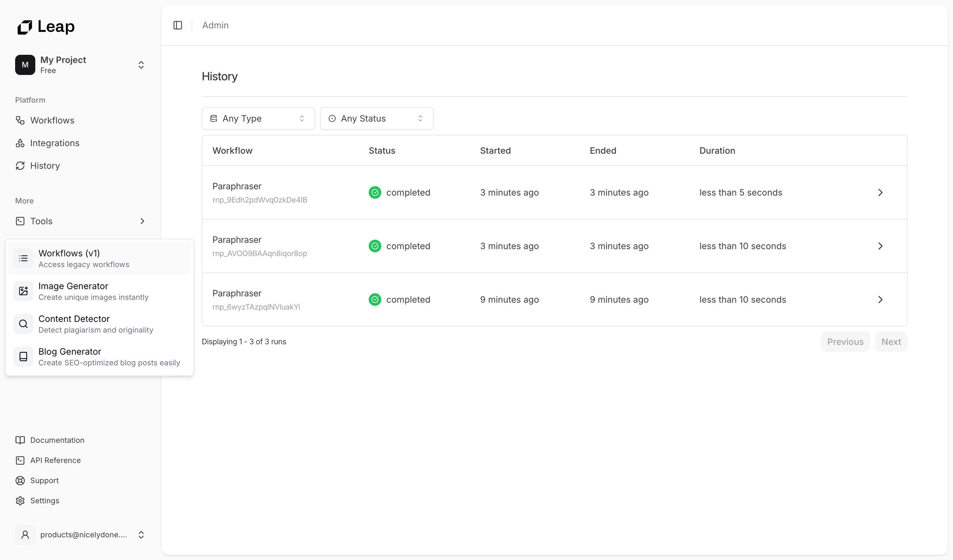This screenshot has width=953, height=560.
Task: Click completed check icon for rnp_9Edh2pdWvq0zkDe4IB
Action: pos(375,192)
